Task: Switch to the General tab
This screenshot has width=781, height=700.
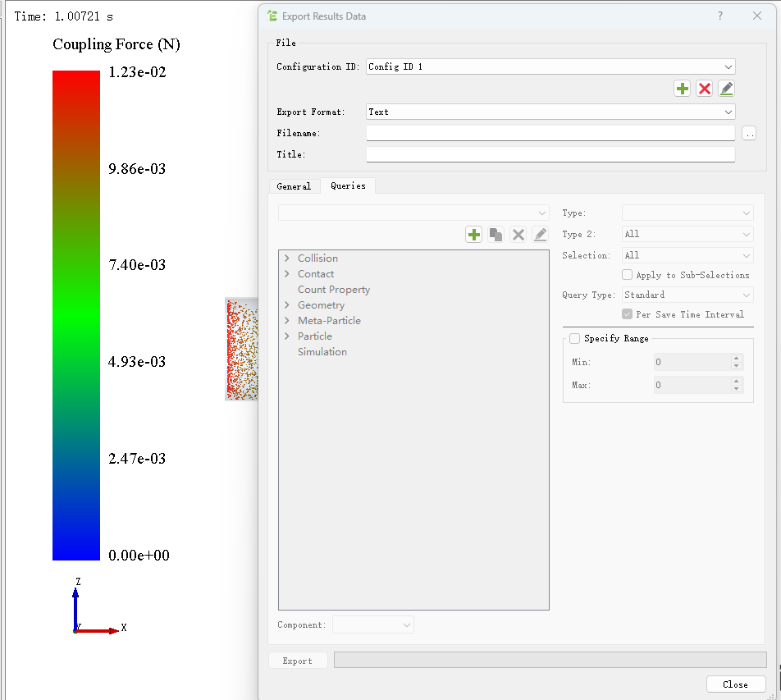Action: pyautogui.click(x=294, y=186)
